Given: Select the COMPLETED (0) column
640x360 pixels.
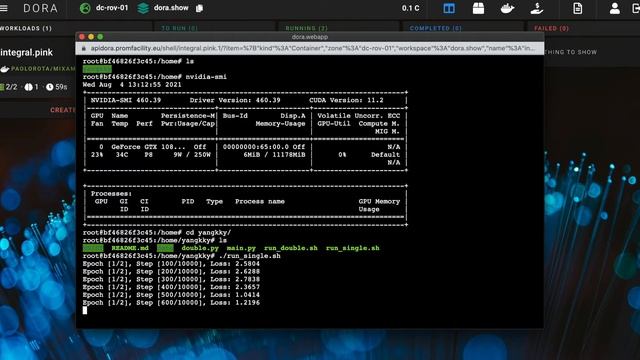Looking at the screenshot, I should [436, 28].
